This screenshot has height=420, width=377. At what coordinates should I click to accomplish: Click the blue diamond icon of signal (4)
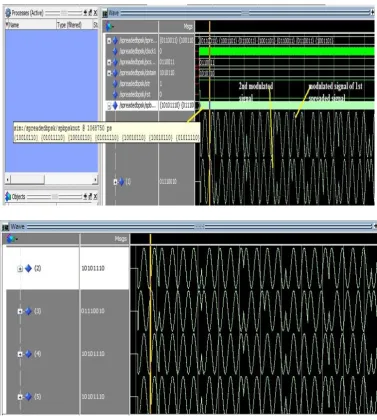29,354
